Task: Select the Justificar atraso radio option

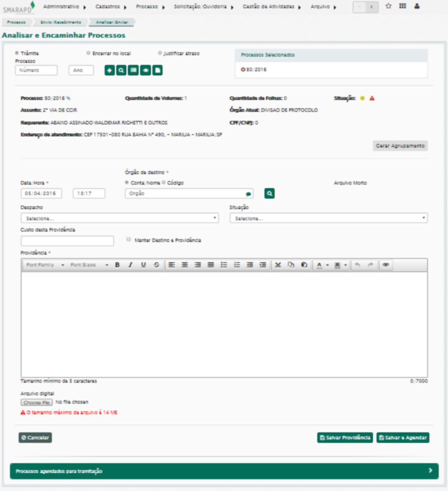Action: (160, 53)
